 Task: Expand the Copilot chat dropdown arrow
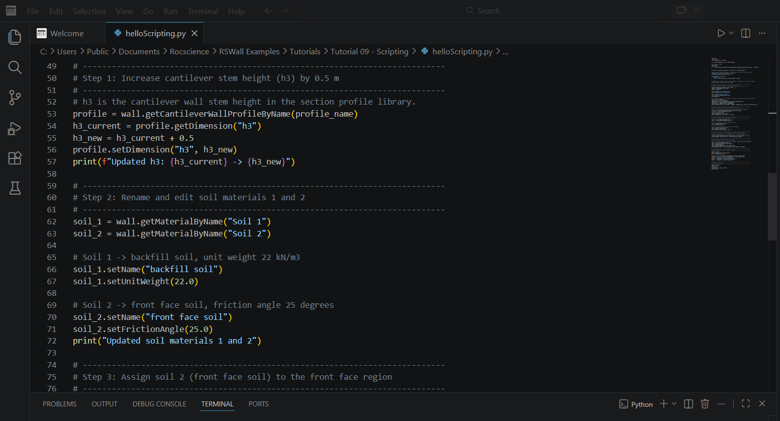696,10
